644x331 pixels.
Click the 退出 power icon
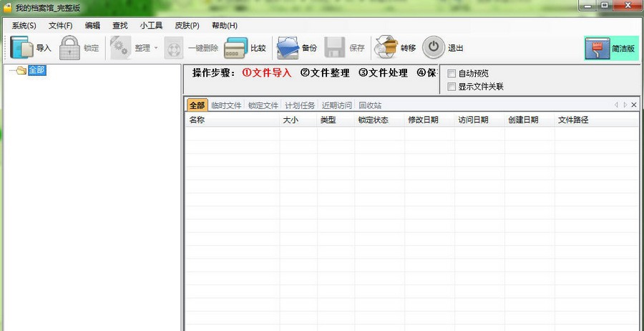(434, 48)
